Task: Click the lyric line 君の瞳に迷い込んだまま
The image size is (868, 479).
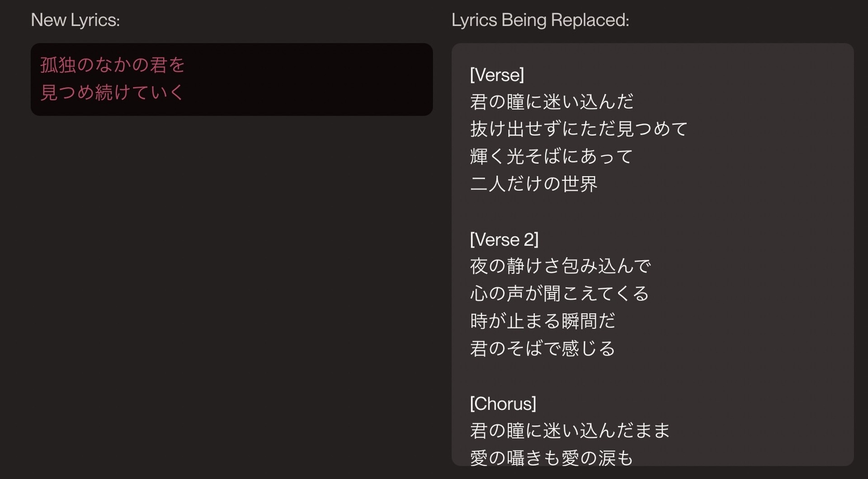Action: pos(570,431)
